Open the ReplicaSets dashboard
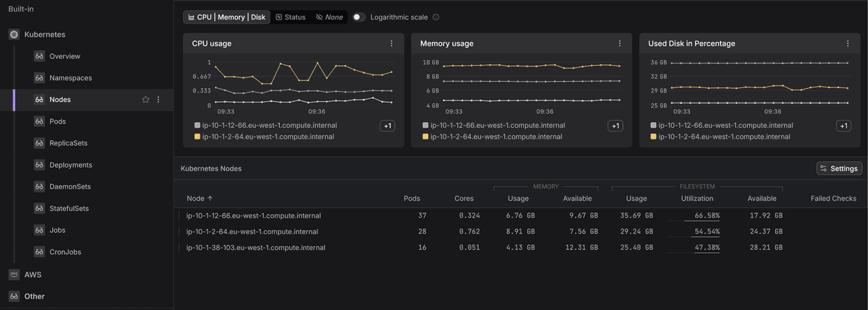 pos(70,143)
